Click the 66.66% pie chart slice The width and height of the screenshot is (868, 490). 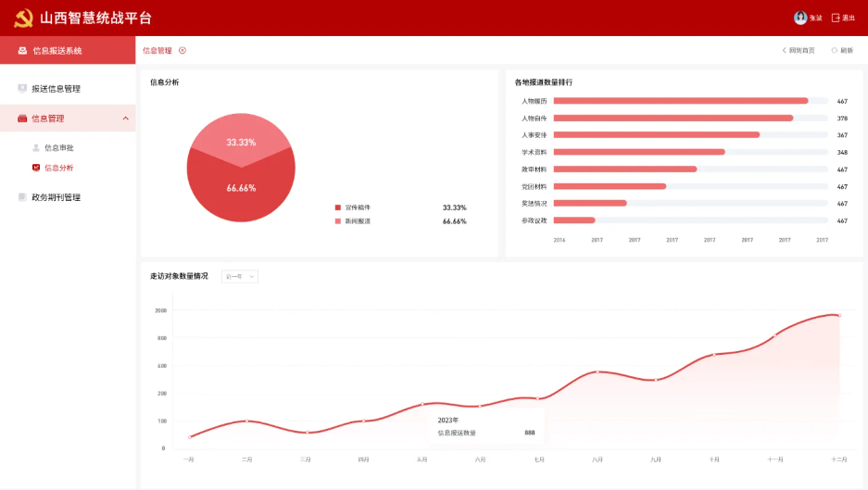coord(241,190)
